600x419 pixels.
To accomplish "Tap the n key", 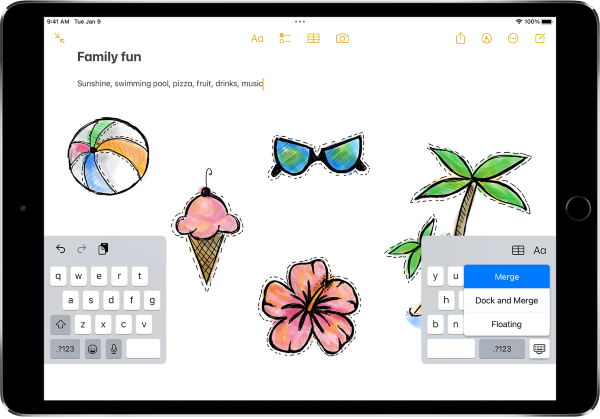I will [x=455, y=324].
